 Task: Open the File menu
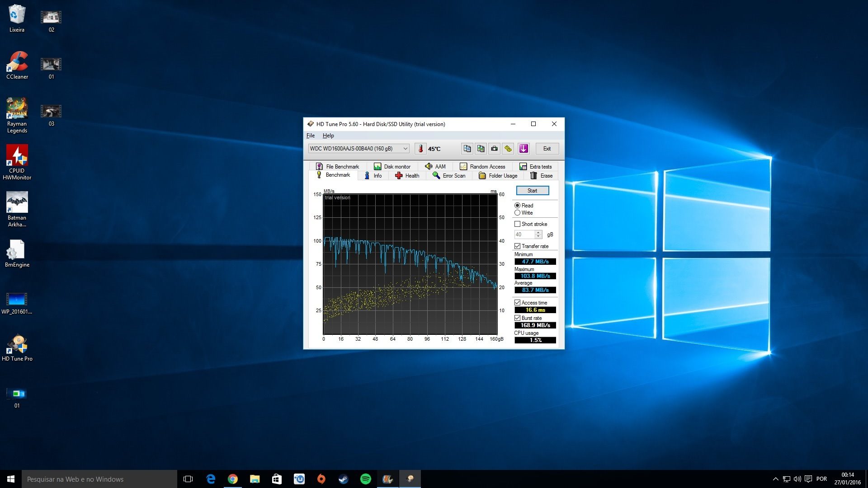[311, 136]
